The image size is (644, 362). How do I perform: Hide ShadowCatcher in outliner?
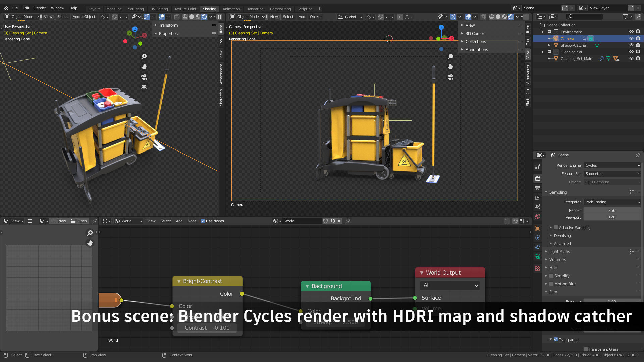631,45
